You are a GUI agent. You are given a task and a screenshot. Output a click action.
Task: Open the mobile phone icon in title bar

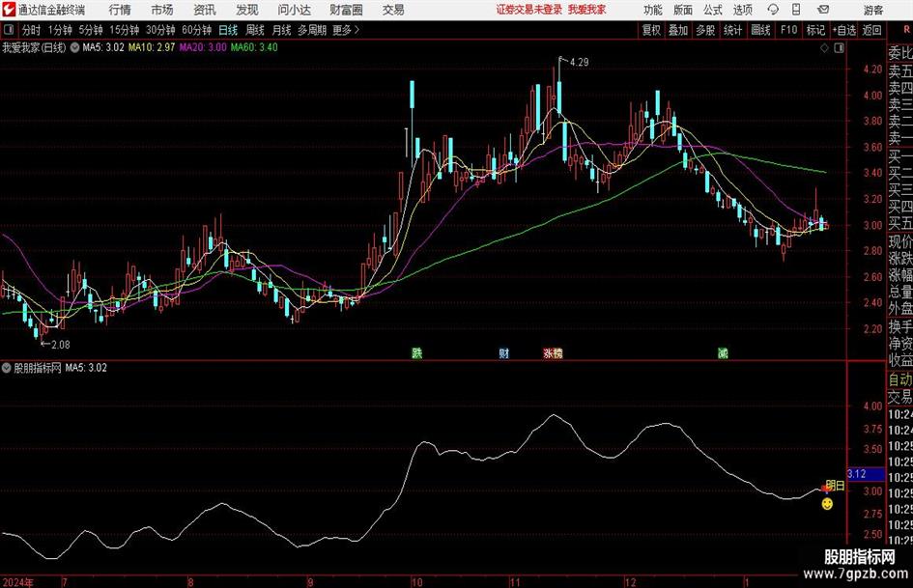[796, 10]
